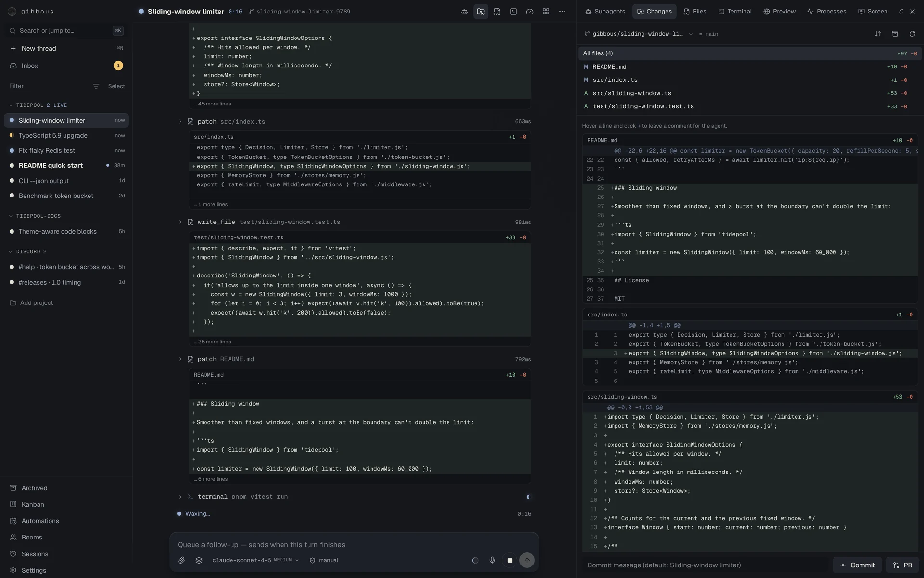Viewport: 924px width, 578px height.
Task: Open the README quick start thread
Action: 66,165
